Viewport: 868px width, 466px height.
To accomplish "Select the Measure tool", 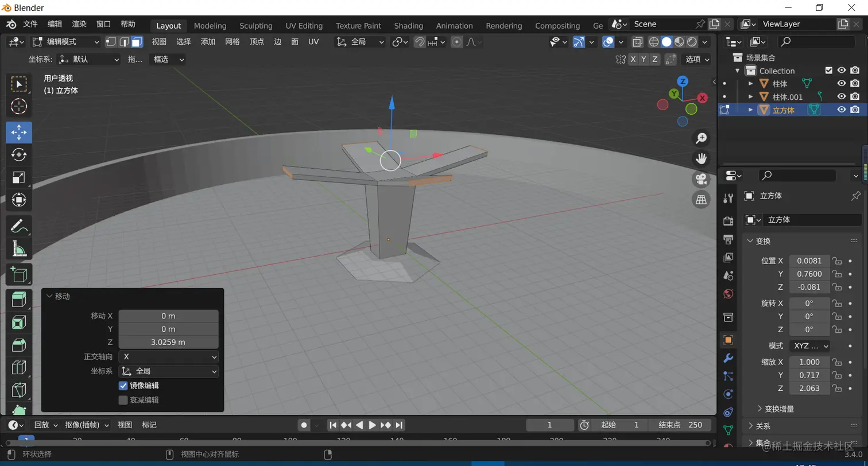I will (x=19, y=248).
